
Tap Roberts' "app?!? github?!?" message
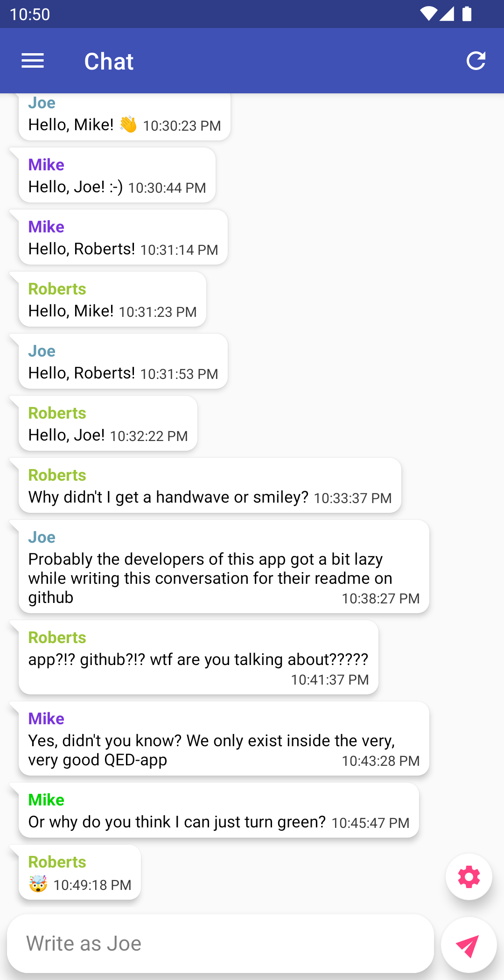(x=198, y=658)
